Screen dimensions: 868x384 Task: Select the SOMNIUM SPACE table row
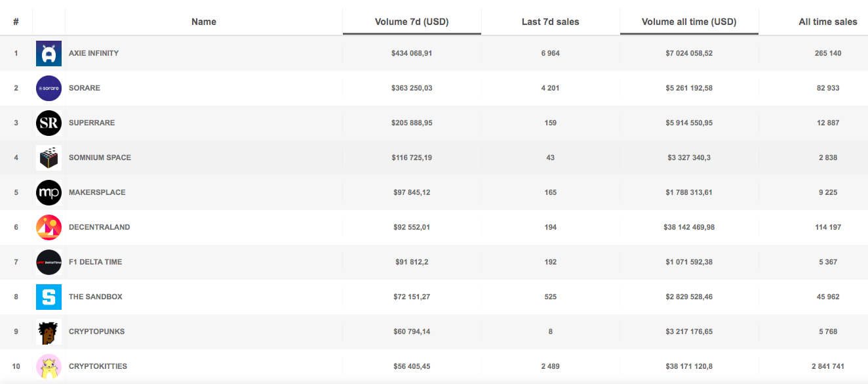coord(434,158)
